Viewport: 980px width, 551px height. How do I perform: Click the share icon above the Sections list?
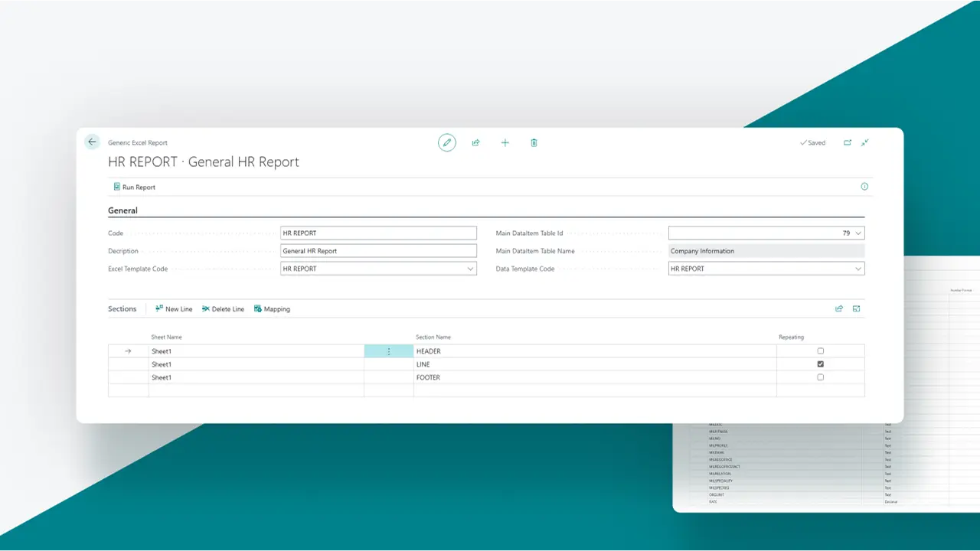(x=838, y=308)
